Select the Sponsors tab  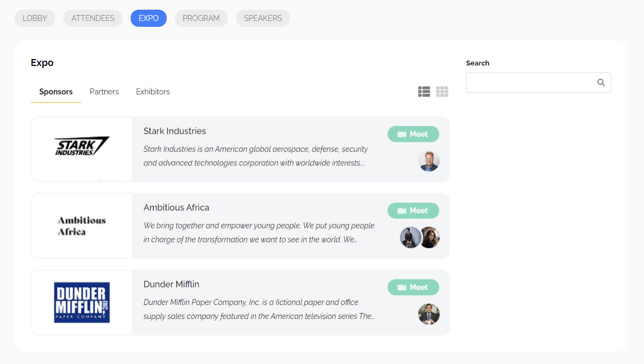(56, 92)
